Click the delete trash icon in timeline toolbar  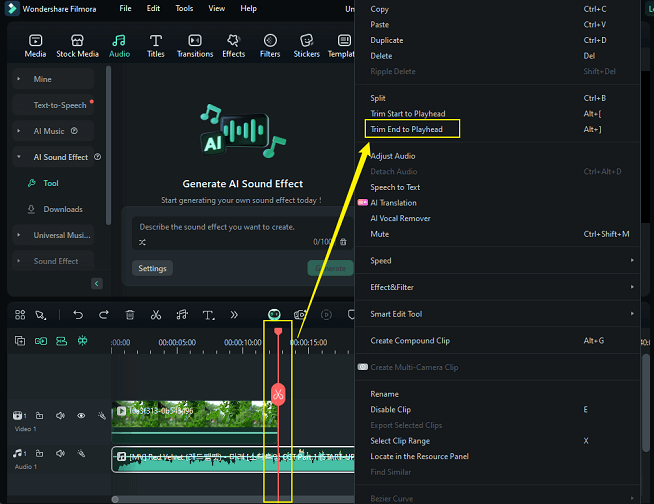130,315
